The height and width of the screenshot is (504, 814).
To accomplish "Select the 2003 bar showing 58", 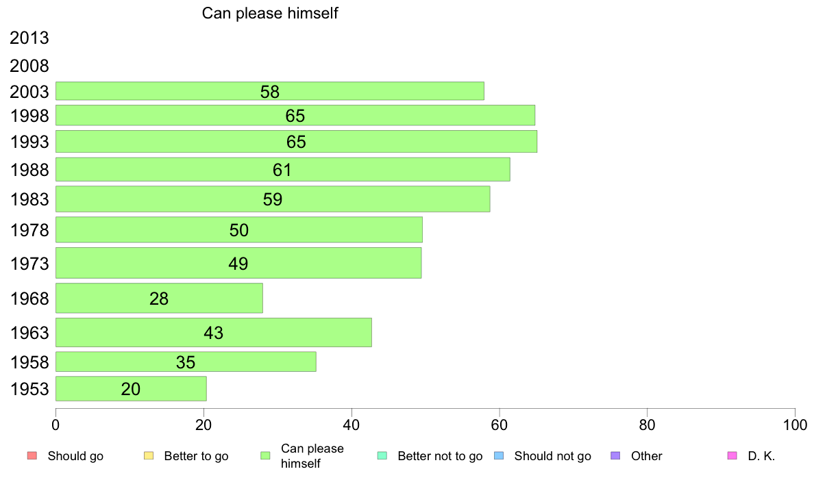I will pyautogui.click(x=270, y=91).
